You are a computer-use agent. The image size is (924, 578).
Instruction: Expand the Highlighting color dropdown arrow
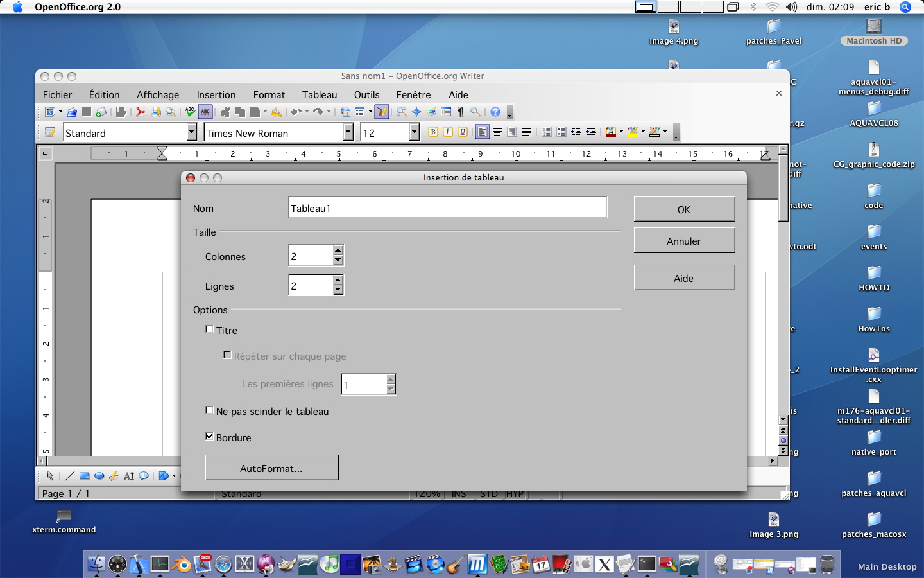point(643,132)
